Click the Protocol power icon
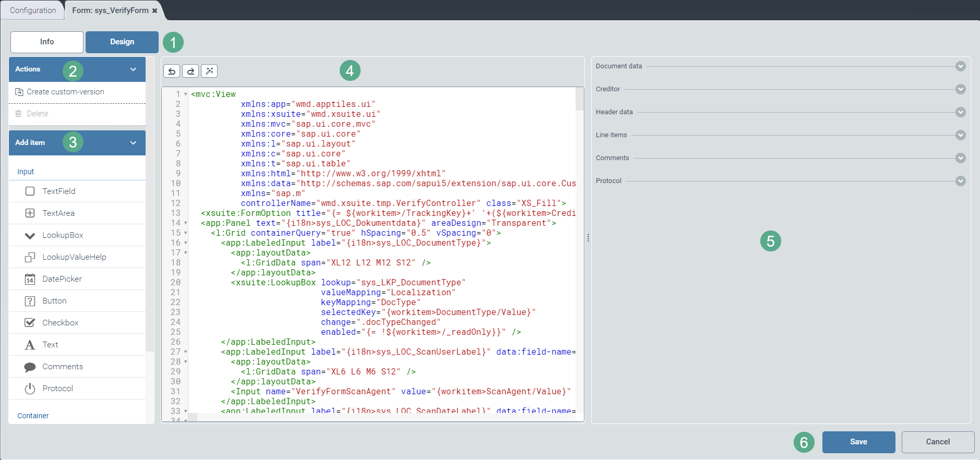The width and height of the screenshot is (980, 460). pyautogui.click(x=30, y=389)
